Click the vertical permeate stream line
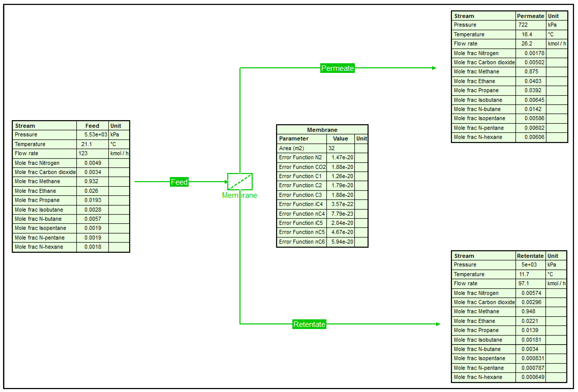This screenshot has width=578, height=392. [240, 119]
